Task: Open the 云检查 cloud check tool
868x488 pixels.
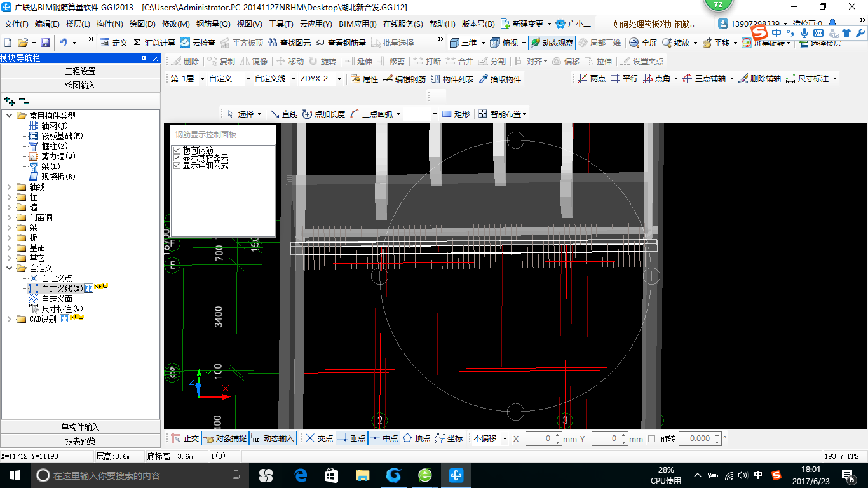Action: pos(198,43)
